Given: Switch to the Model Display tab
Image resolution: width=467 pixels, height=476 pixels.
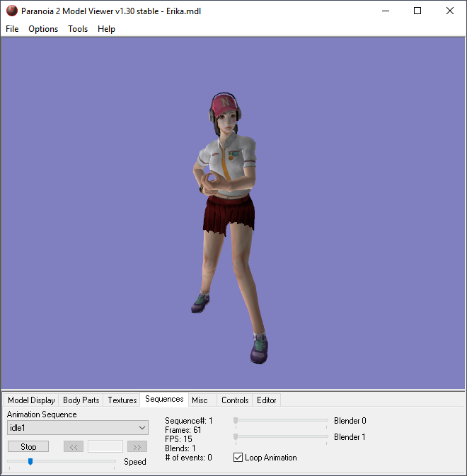Looking at the screenshot, I should point(31,400).
